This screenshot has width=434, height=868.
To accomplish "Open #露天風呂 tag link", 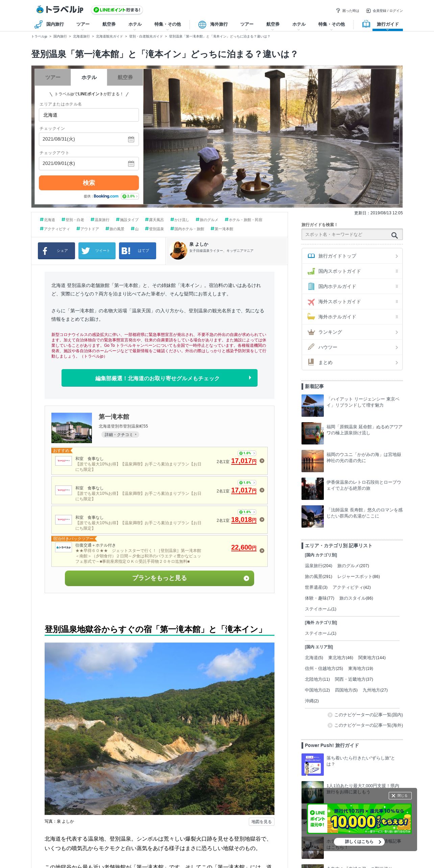I will pyautogui.click(x=154, y=220).
